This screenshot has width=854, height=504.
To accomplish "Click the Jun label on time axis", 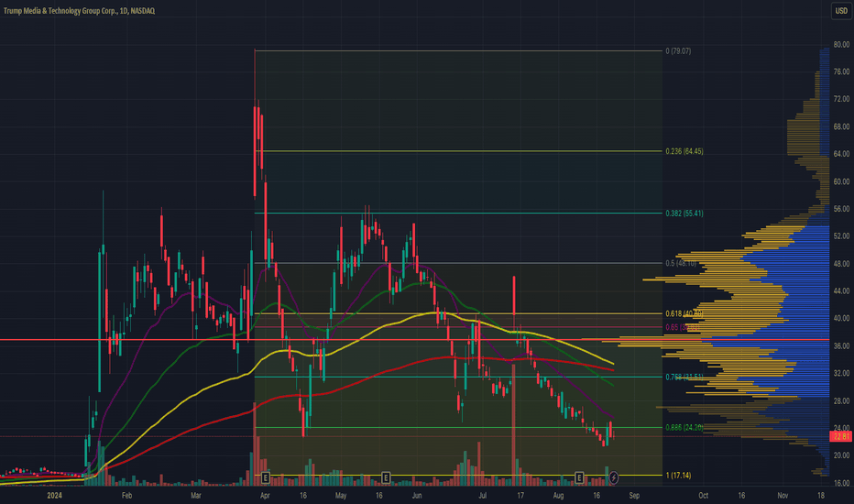I will pyautogui.click(x=417, y=496).
